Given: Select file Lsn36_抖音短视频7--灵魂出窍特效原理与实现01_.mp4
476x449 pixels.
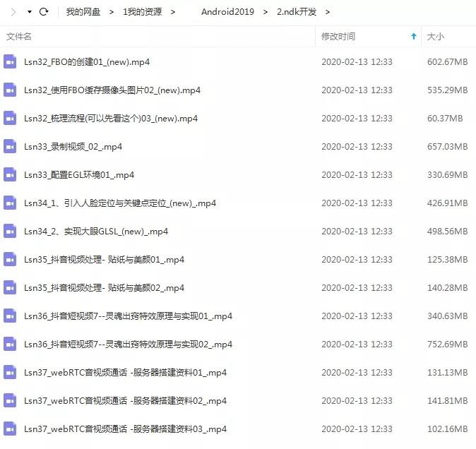Looking at the screenshot, I should (128, 316).
